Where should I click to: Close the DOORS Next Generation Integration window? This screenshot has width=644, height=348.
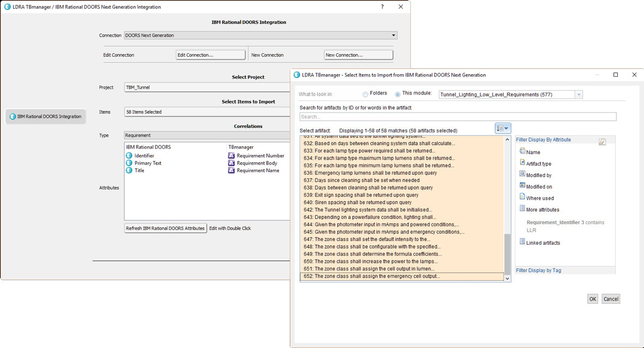point(401,7)
